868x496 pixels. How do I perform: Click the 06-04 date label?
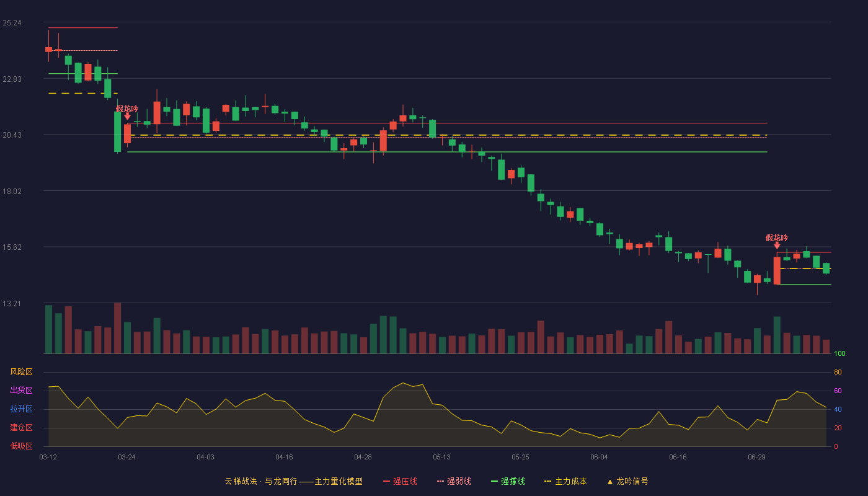pos(599,457)
